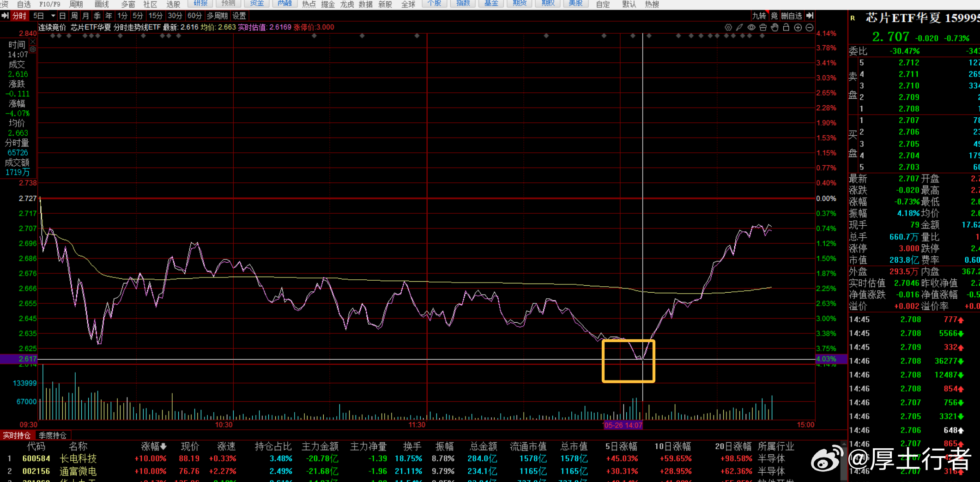Sort holdings by 现价 column
This screenshot has height=482, width=980.
pyautogui.click(x=190, y=446)
